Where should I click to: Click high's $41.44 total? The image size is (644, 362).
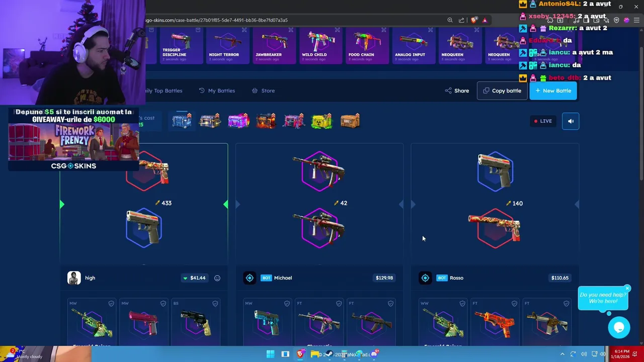(194, 278)
